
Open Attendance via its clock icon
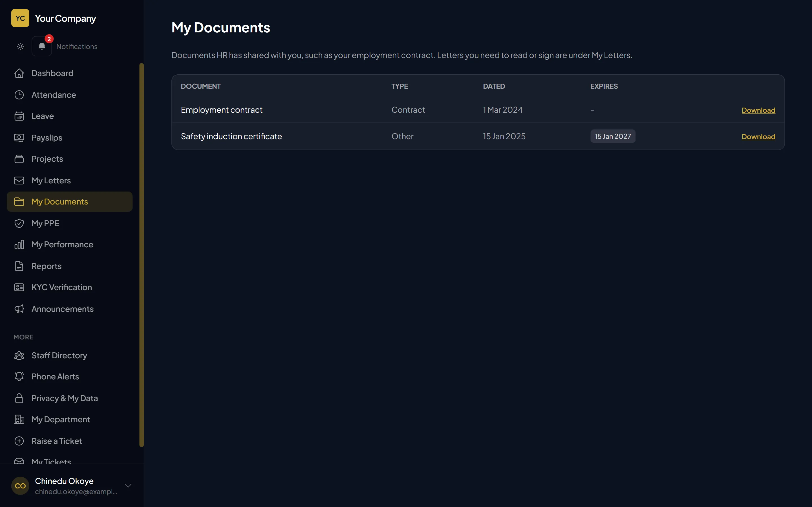click(x=19, y=95)
